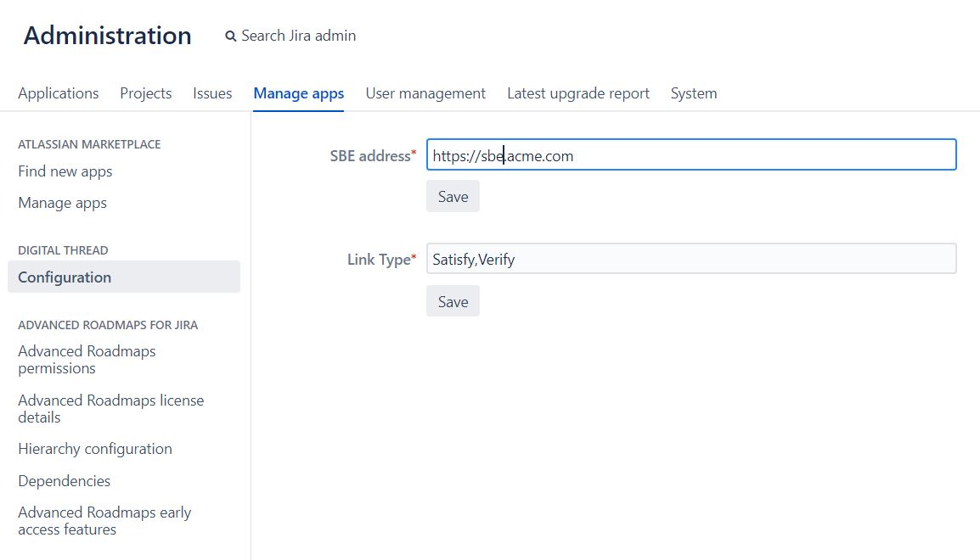Click the Digital Thread section heading
The width and height of the screenshot is (980, 560).
coord(63,250)
